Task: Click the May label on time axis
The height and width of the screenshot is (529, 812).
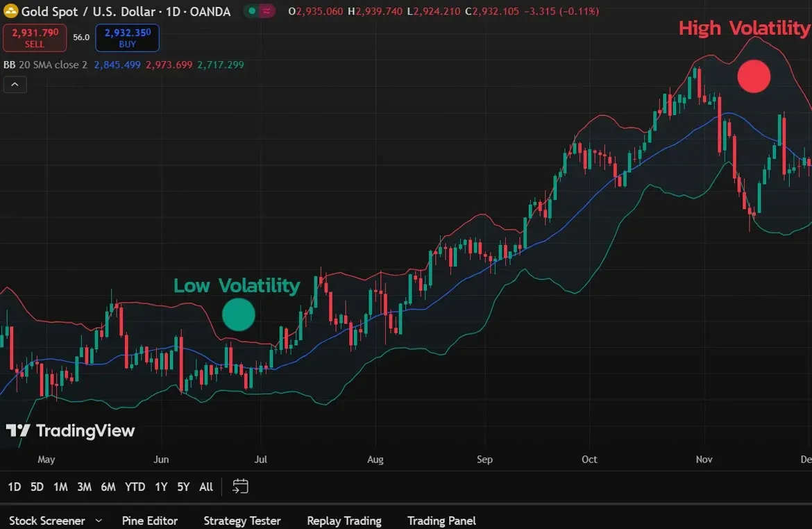Action: tap(46, 459)
